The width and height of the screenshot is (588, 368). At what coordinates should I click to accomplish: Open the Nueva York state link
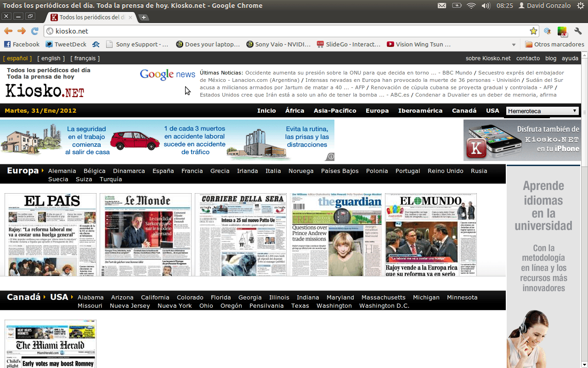pyautogui.click(x=175, y=306)
